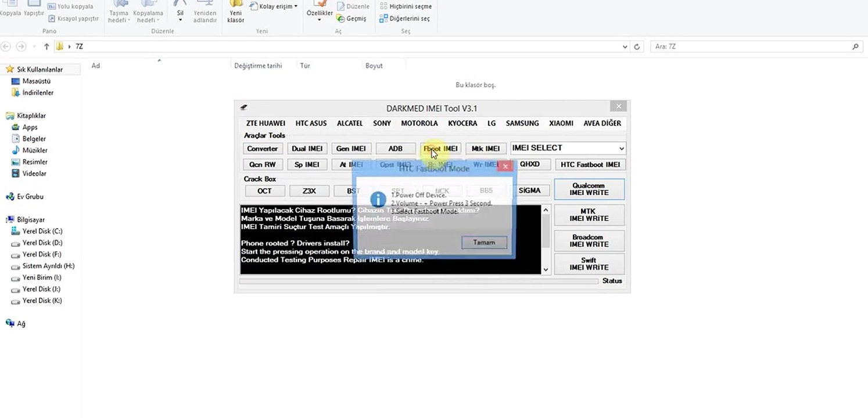Open the XIAOMI menu
The height and width of the screenshot is (418, 868).
[561, 123]
